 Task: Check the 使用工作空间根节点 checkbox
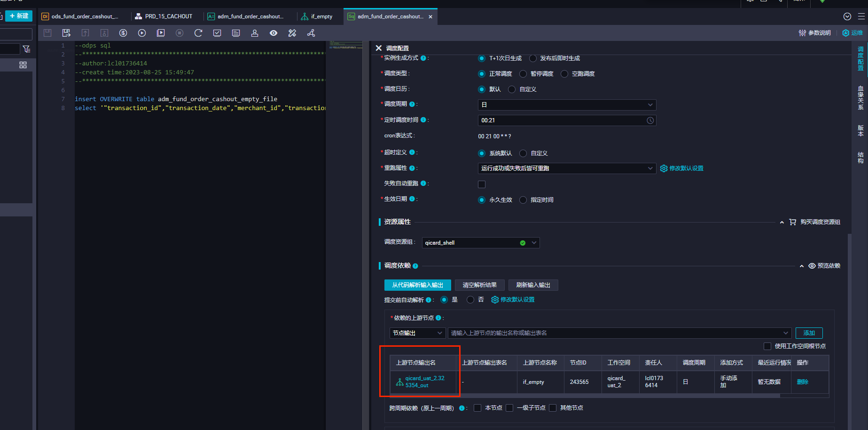click(767, 346)
